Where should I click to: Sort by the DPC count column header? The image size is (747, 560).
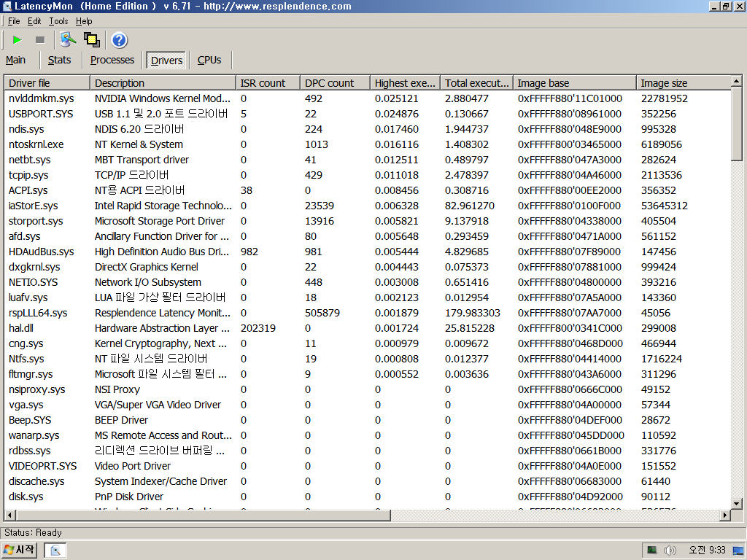[x=336, y=83]
